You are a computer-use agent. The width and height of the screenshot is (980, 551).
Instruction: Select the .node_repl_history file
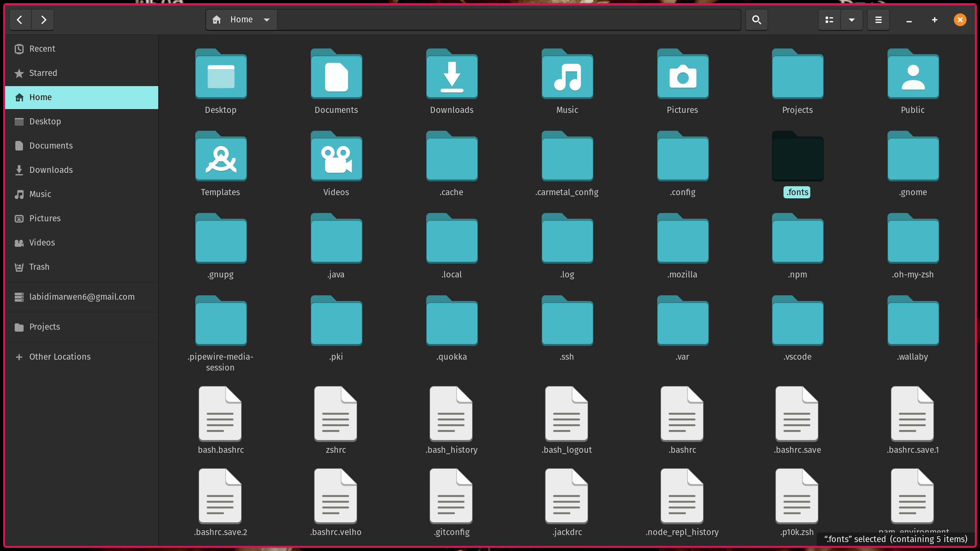click(682, 496)
